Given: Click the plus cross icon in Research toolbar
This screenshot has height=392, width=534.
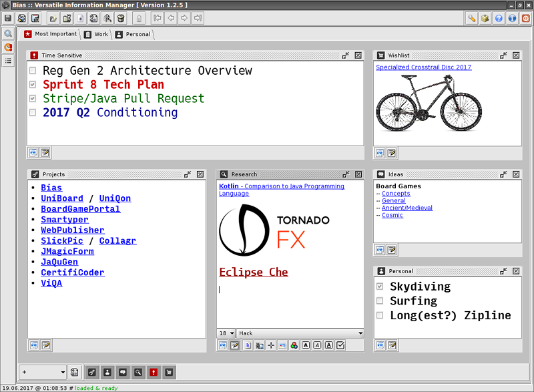Looking at the screenshot, I should (x=271, y=345).
